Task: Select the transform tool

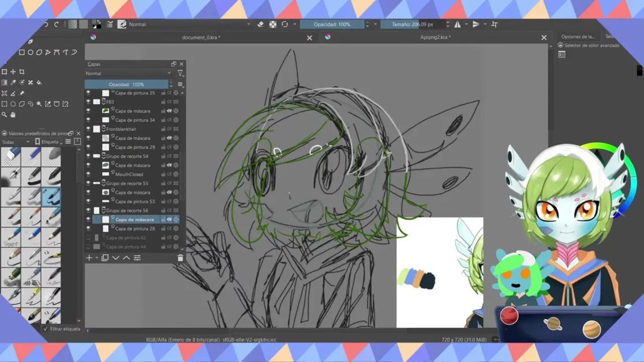Action: tap(4, 72)
